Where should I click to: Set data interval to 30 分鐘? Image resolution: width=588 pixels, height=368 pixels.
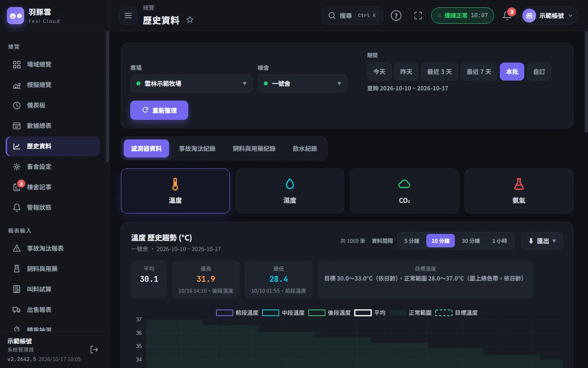(x=471, y=241)
